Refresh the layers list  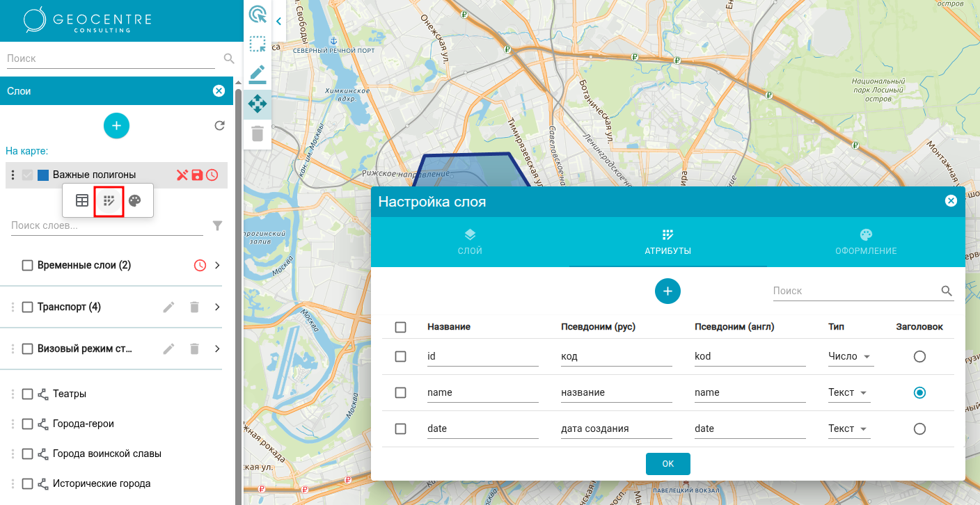click(x=219, y=126)
